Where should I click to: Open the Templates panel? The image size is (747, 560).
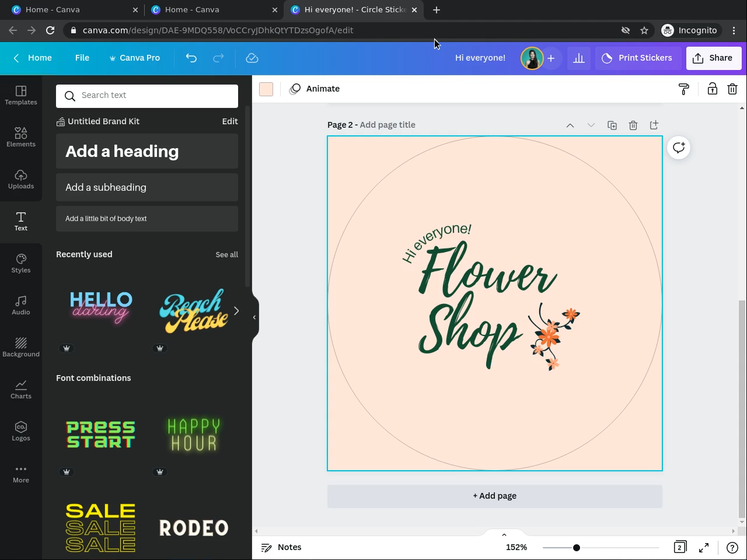(x=21, y=95)
